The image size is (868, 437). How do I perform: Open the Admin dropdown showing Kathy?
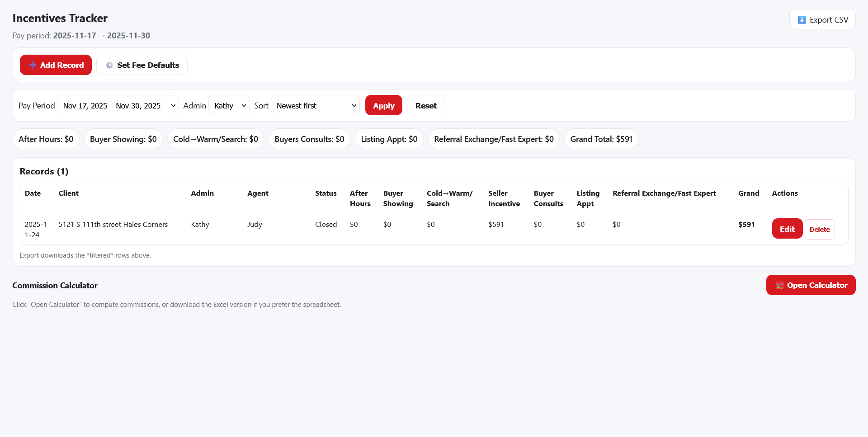229,105
